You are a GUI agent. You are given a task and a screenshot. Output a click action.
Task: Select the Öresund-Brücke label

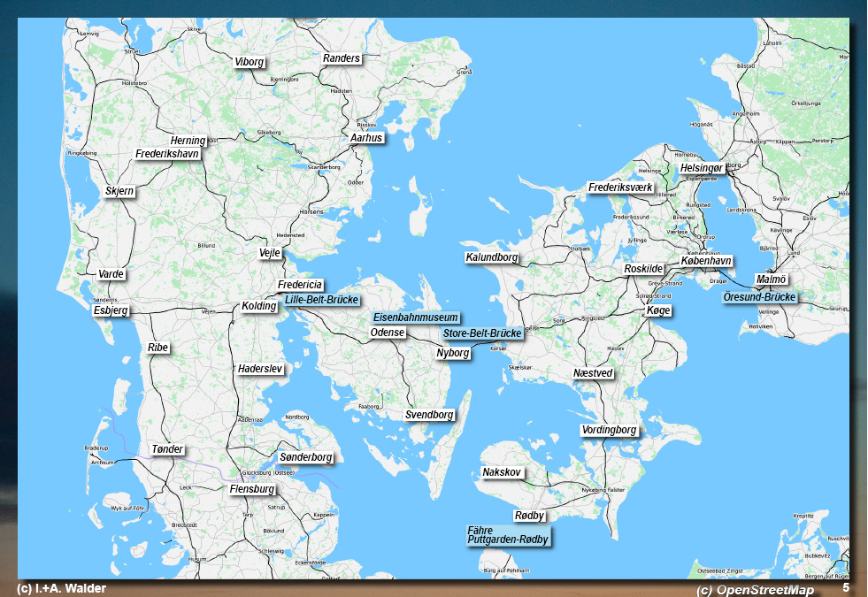759,296
